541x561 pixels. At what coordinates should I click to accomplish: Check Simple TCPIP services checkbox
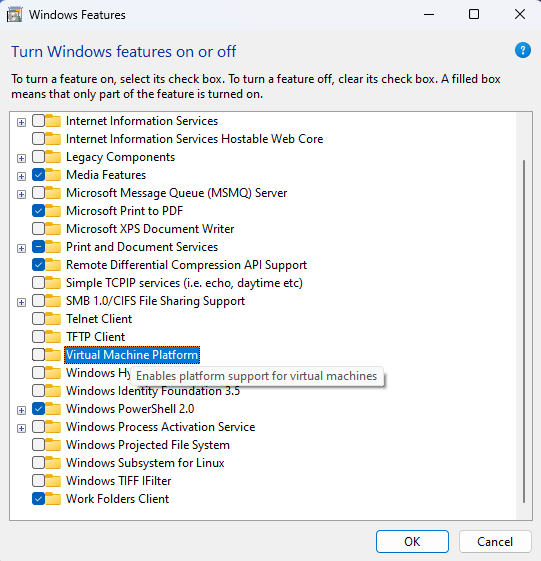(x=38, y=283)
